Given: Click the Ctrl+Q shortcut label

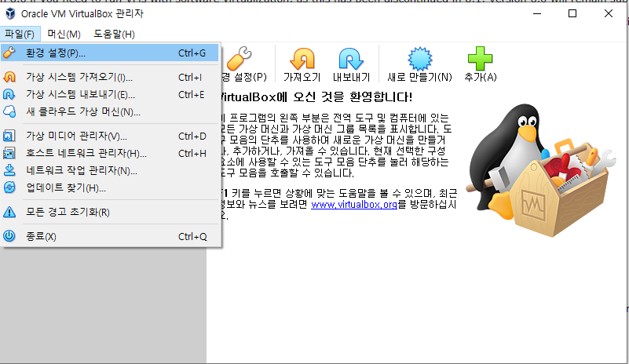Looking at the screenshot, I should tap(192, 236).
